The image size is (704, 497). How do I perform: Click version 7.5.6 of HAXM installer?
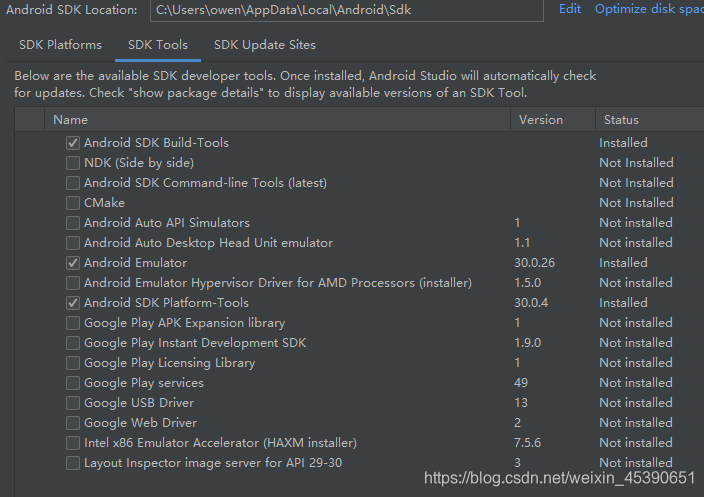[528, 443]
